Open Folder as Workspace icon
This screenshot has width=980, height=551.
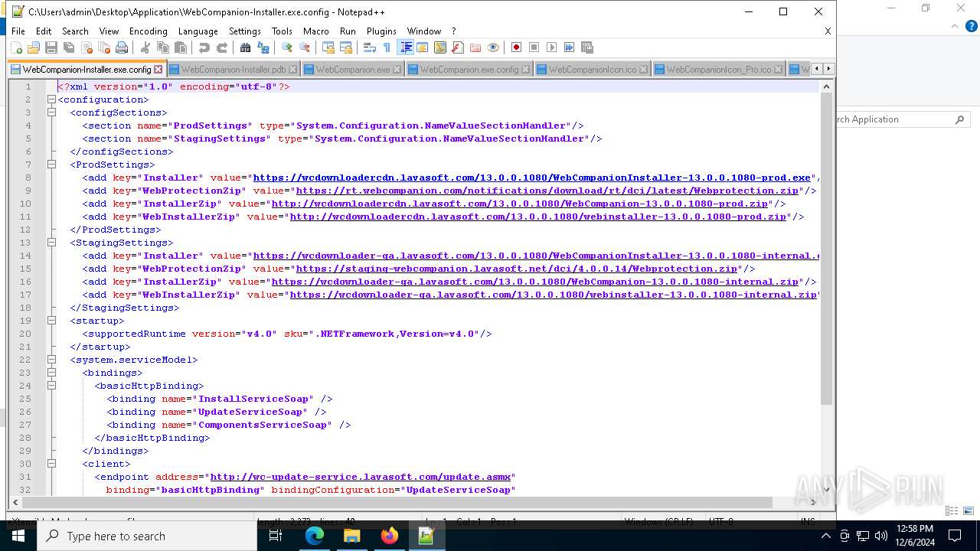pyautogui.click(x=475, y=47)
